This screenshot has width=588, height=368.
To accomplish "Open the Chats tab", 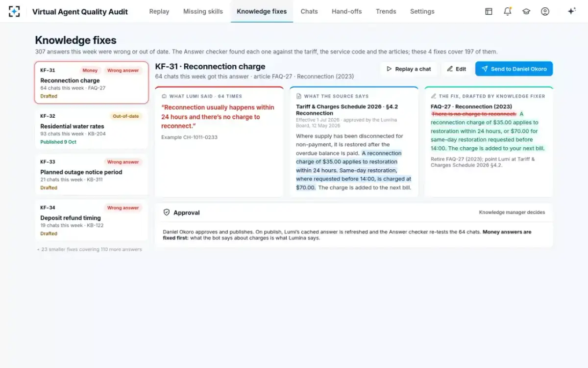I will click(309, 11).
